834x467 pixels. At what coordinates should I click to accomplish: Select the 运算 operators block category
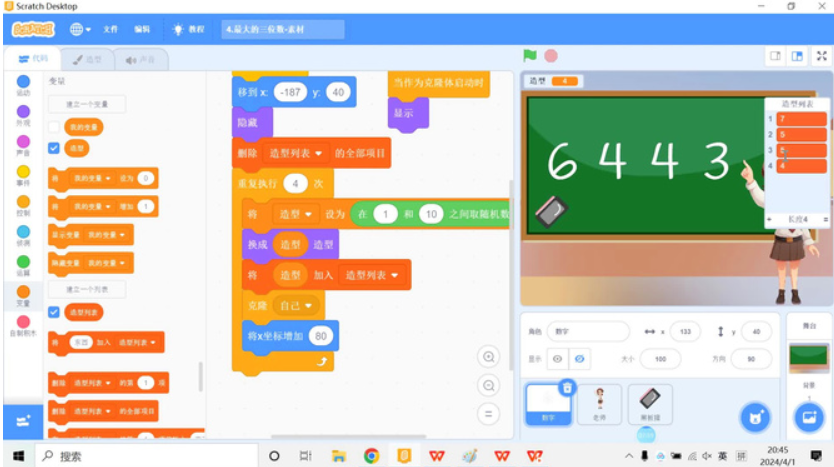(x=23, y=266)
